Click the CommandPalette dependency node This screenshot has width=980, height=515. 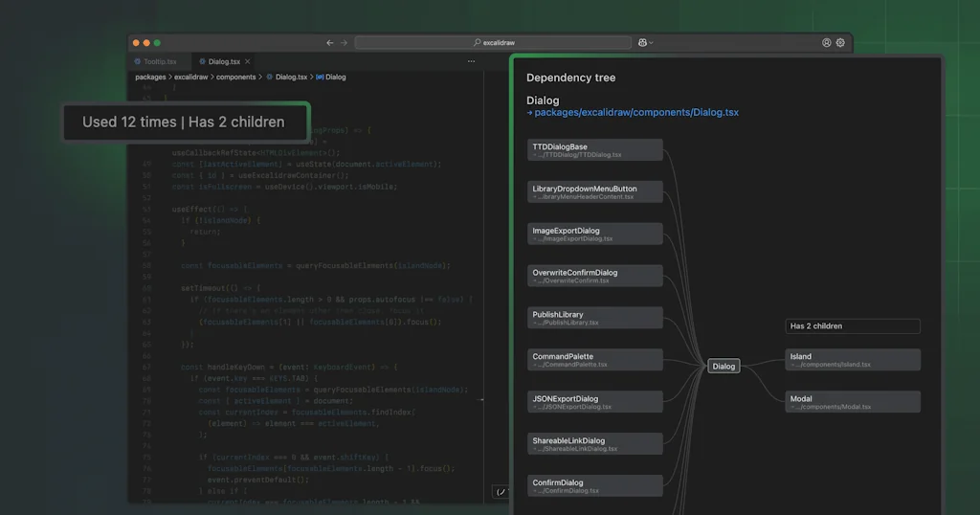coord(594,360)
